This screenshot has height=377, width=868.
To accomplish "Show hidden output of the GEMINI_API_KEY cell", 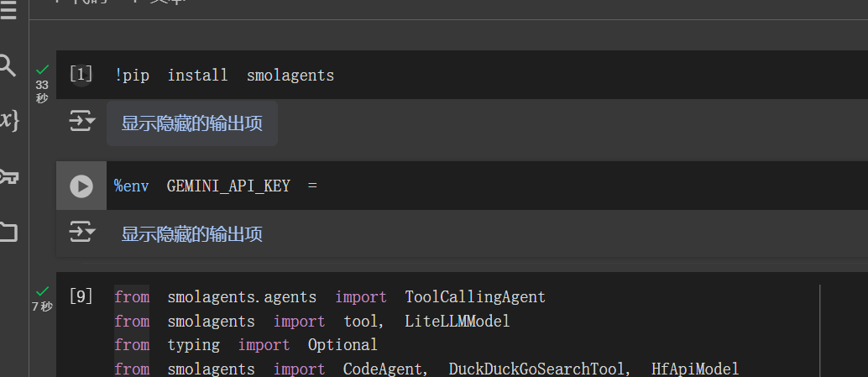I will (192, 234).
